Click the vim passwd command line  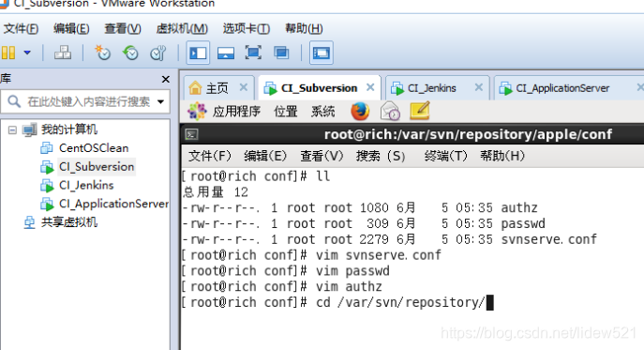[286, 270]
